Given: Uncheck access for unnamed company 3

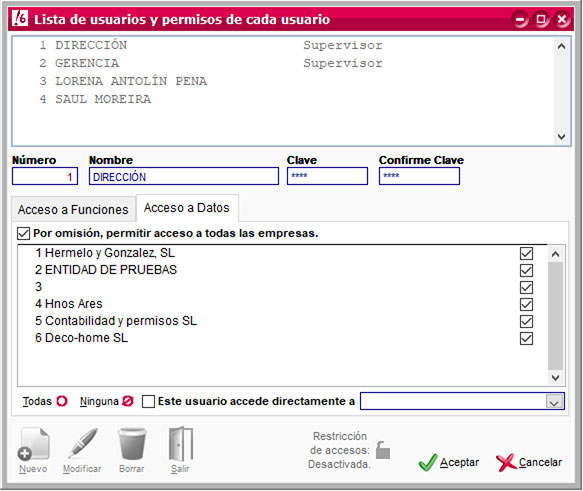Looking at the screenshot, I should (526, 287).
